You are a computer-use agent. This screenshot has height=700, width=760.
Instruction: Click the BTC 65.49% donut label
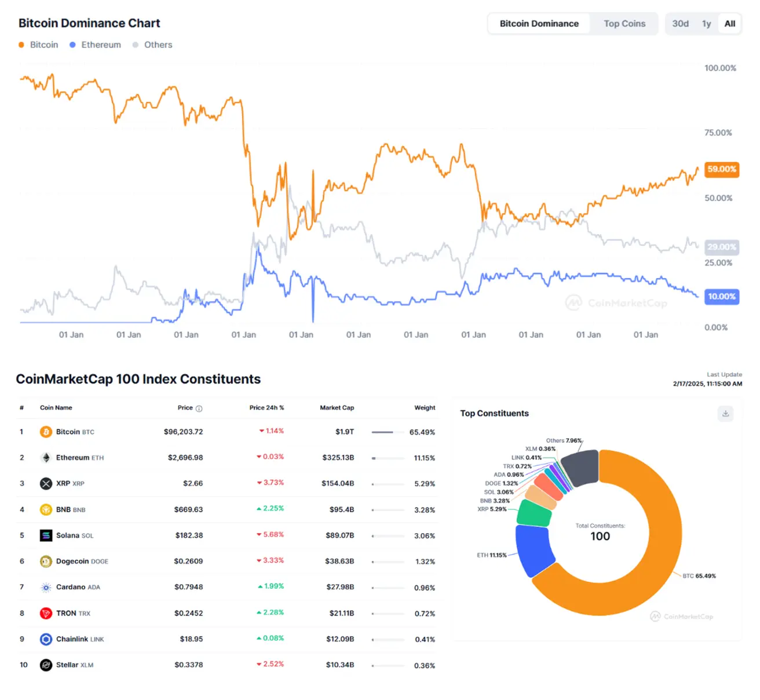[699, 576]
